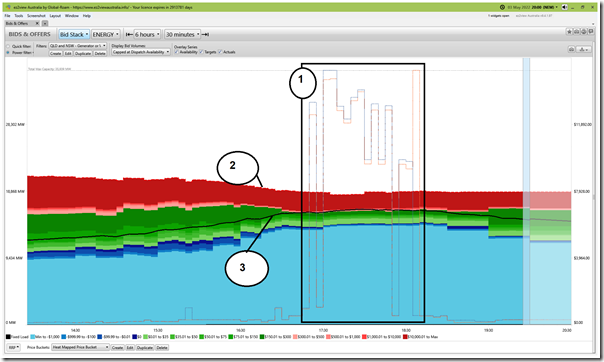Screen dimensions: 604x362
Task: Click the 19:30 time axis label
Action: click(488, 330)
